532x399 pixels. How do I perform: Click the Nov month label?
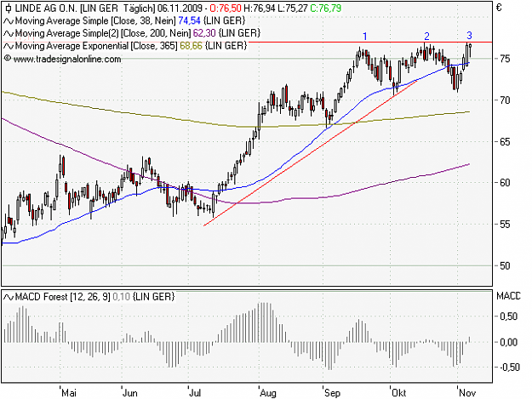pos(467,393)
